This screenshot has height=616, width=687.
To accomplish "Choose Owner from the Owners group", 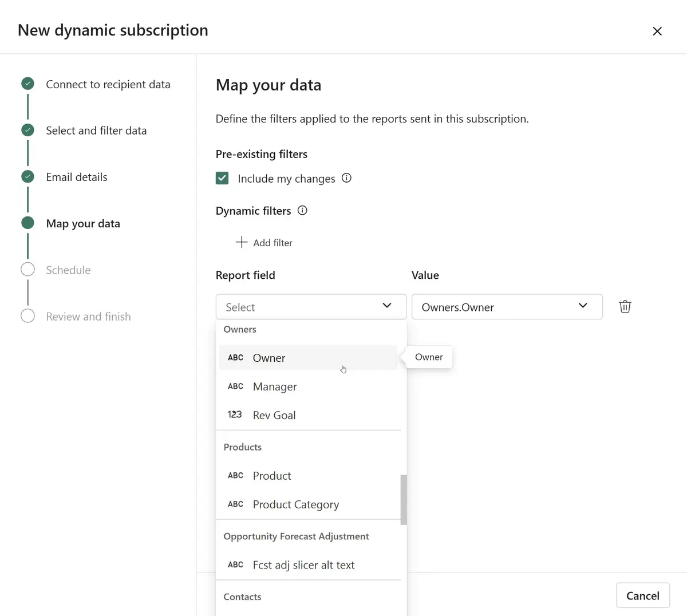I will (x=269, y=358).
